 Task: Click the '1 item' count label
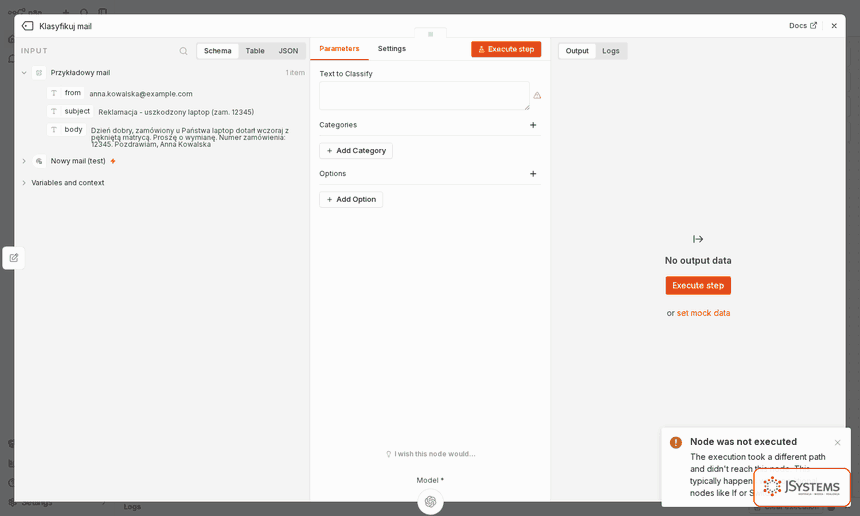coord(295,72)
